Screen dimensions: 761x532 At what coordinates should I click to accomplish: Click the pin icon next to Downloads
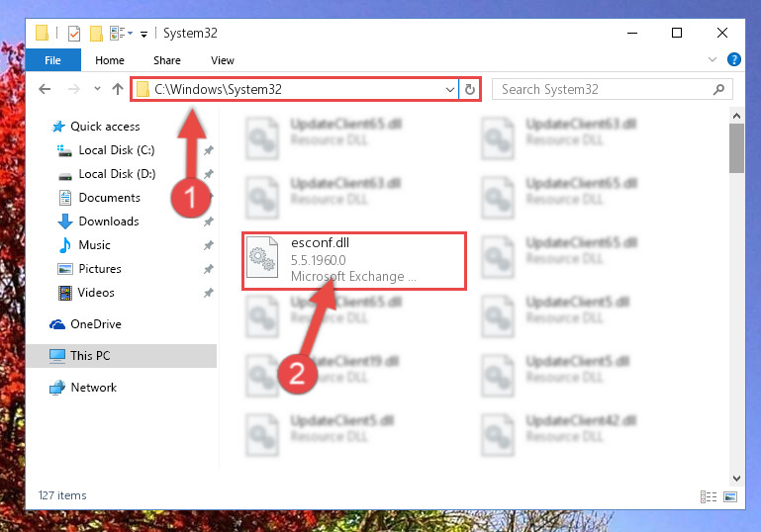(208, 222)
